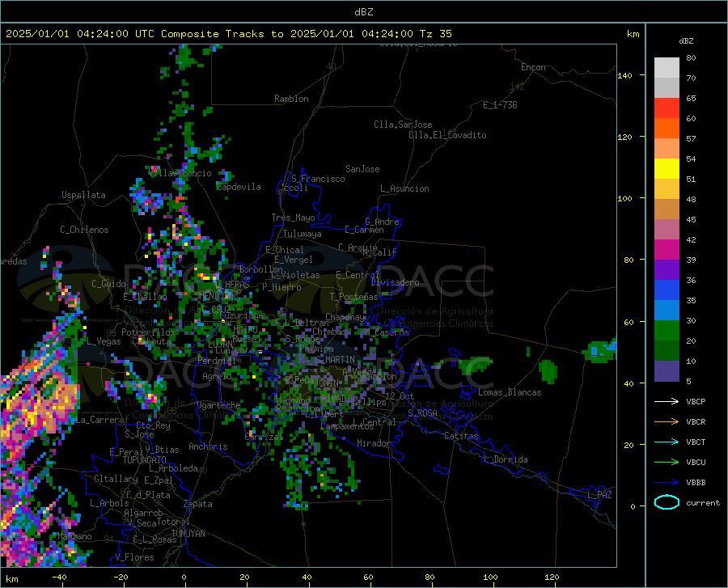This screenshot has width=728, height=588.
Task: Click the 120 km horizontal axis tick label
Action: click(x=552, y=577)
